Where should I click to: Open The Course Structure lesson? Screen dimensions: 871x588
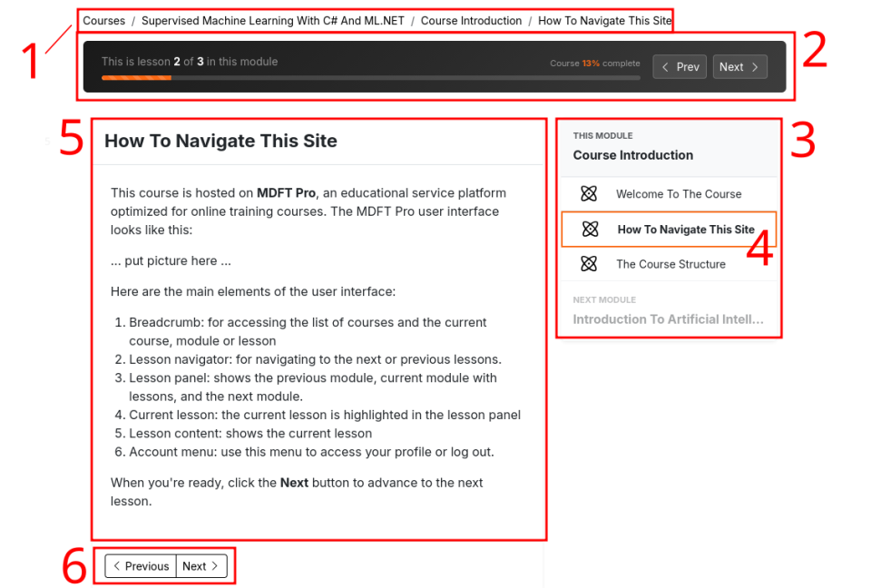pyautogui.click(x=670, y=264)
